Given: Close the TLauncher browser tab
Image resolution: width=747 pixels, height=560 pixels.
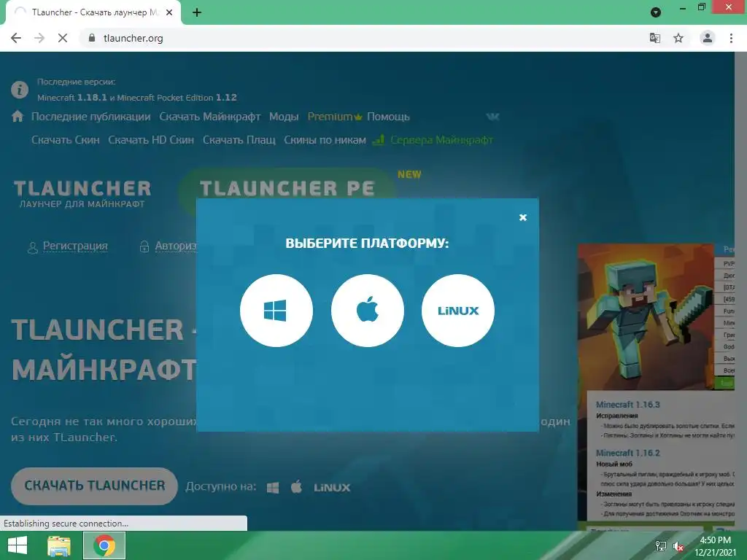Looking at the screenshot, I should tap(169, 12).
